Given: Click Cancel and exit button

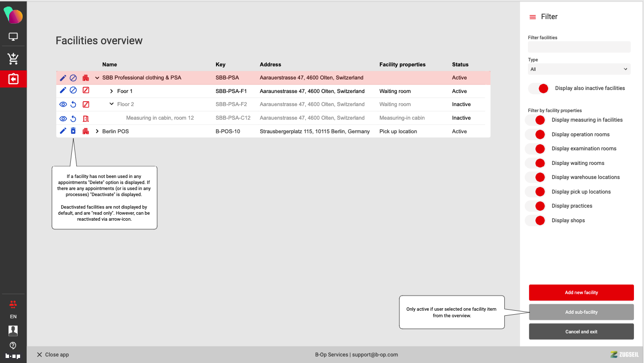Looking at the screenshot, I should 581,332.
